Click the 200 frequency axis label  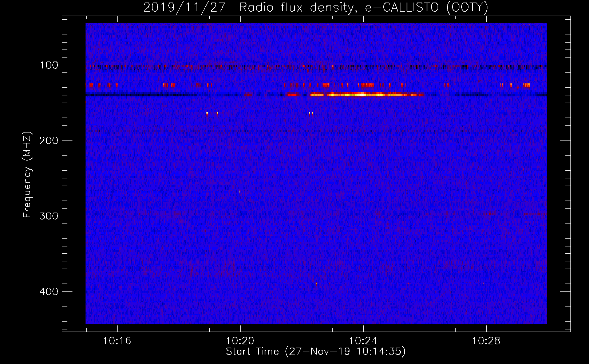point(49,141)
